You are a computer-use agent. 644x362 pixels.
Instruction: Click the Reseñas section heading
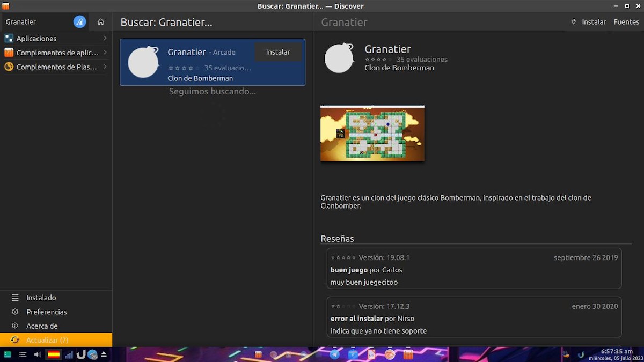[x=337, y=239]
